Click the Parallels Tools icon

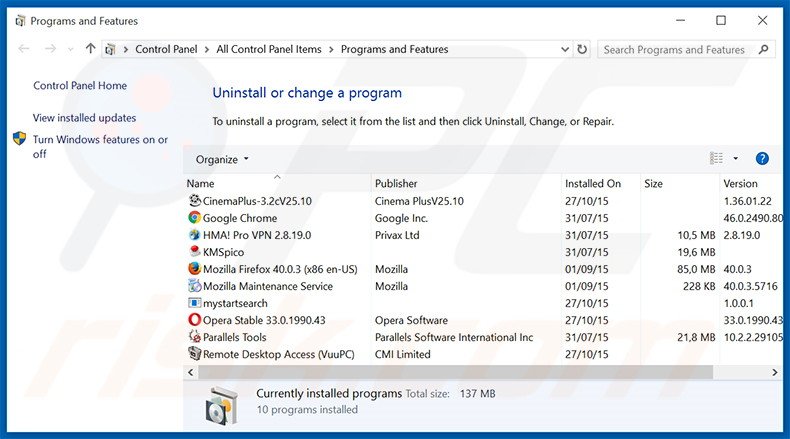click(x=194, y=337)
